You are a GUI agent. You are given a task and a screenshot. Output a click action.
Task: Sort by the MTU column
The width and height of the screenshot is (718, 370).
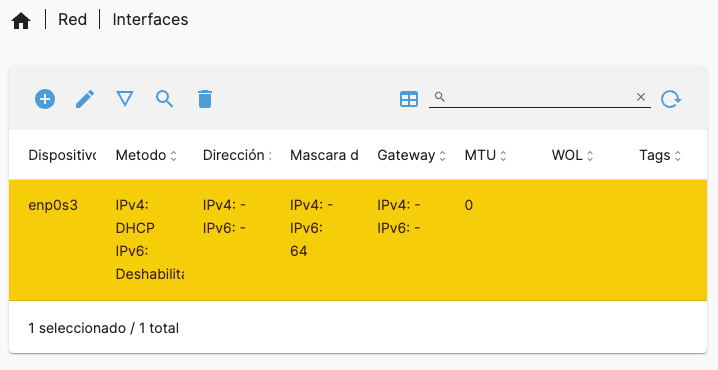tap(485, 155)
